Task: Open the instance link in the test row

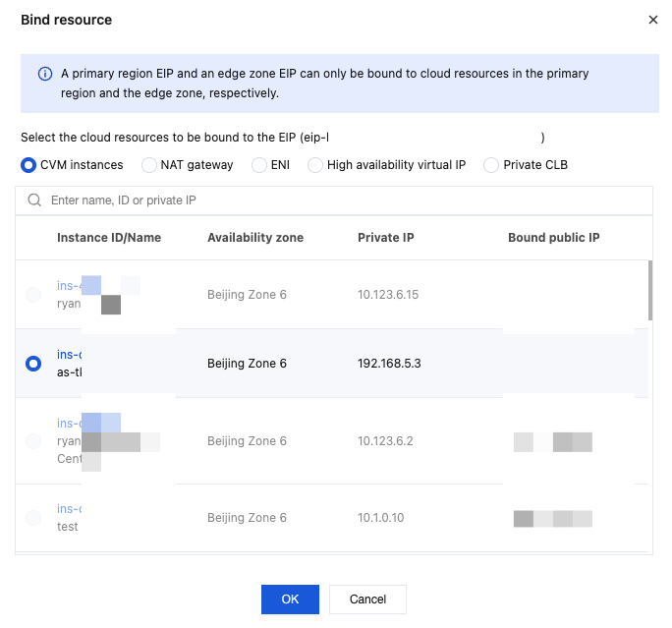Action: 70,509
